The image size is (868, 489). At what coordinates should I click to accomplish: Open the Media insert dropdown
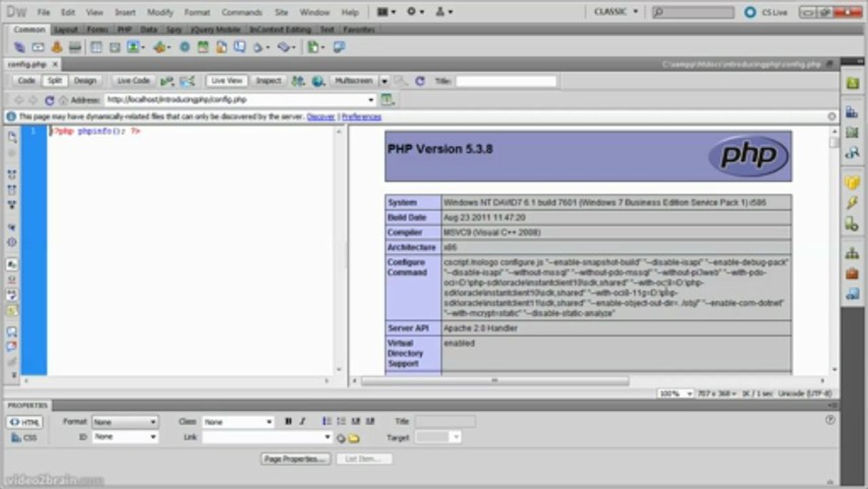tap(162, 47)
